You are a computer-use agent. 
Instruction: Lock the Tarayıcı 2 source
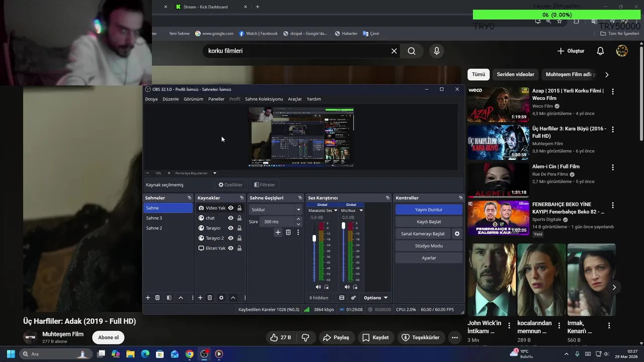(239, 238)
